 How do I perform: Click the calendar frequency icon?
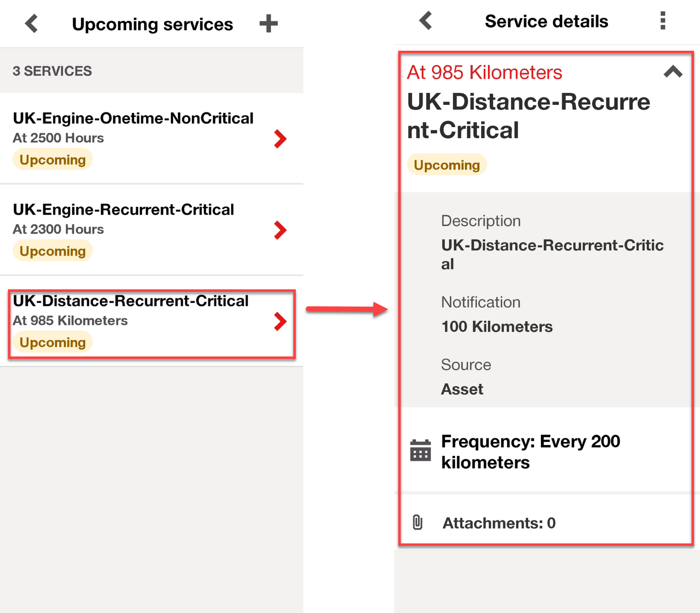tap(421, 450)
